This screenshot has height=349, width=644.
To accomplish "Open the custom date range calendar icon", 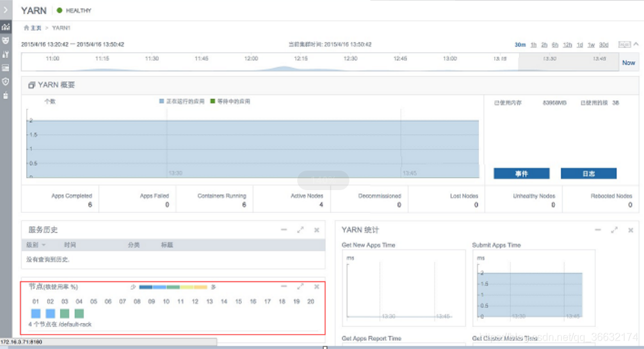I will (624, 44).
